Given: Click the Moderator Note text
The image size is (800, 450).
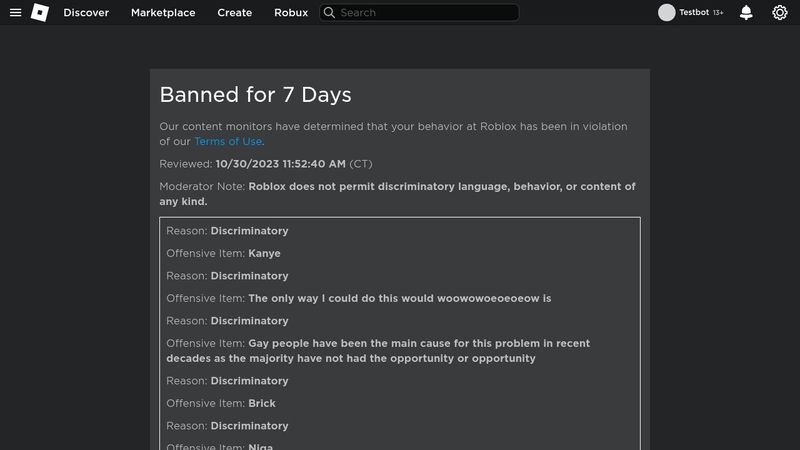Looking at the screenshot, I should click(x=397, y=194).
